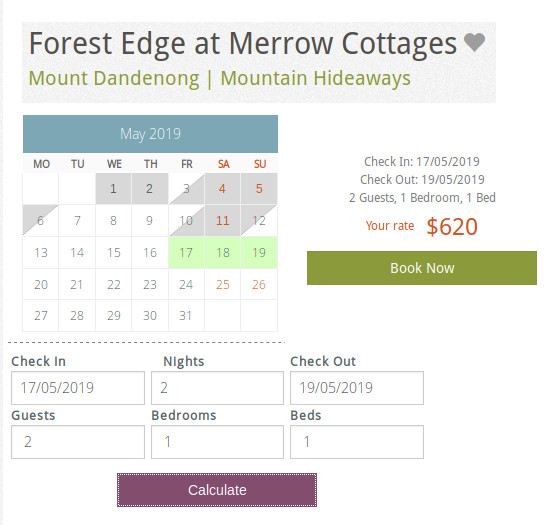
Task: Select May 31 on the calendar
Action: coord(186,316)
